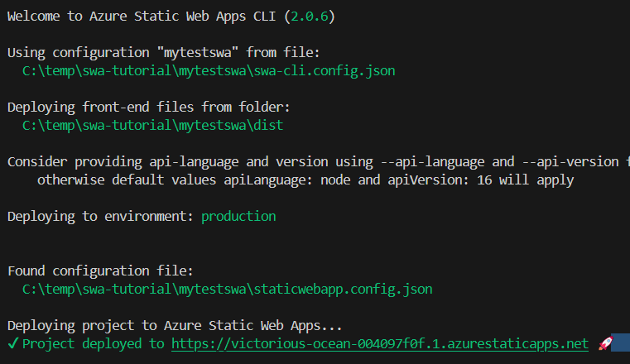Open the victorious-ocean azurestaticapps.net deployed URL

point(380,344)
